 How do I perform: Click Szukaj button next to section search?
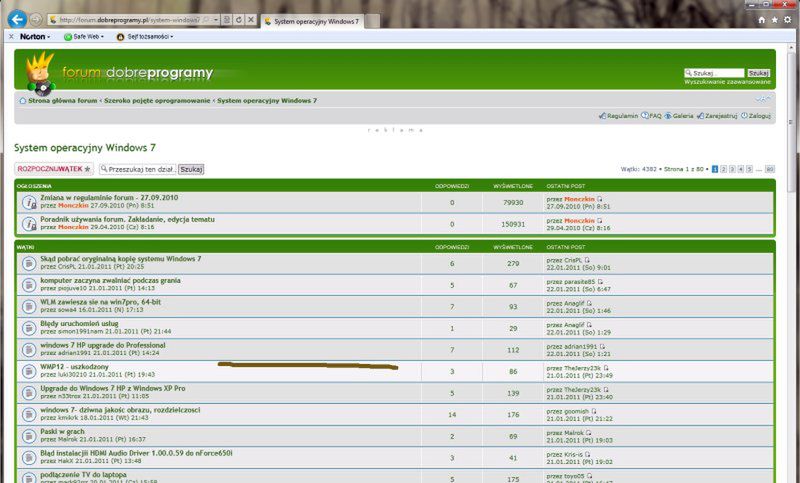point(191,169)
